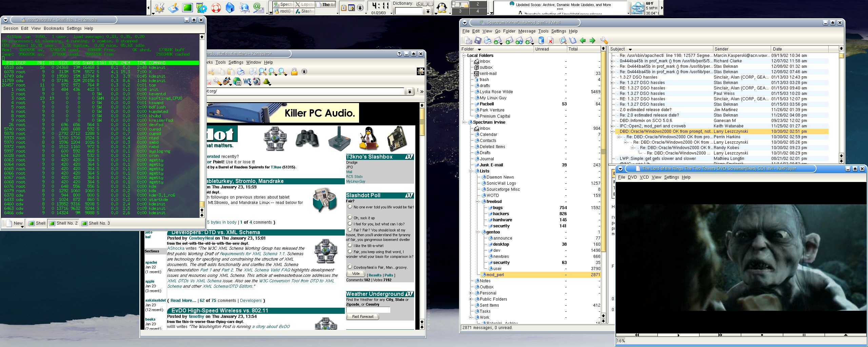This screenshot has width=868, height=347.
Task: Click Reply to All icon in KMail
Action: pos(519,41)
